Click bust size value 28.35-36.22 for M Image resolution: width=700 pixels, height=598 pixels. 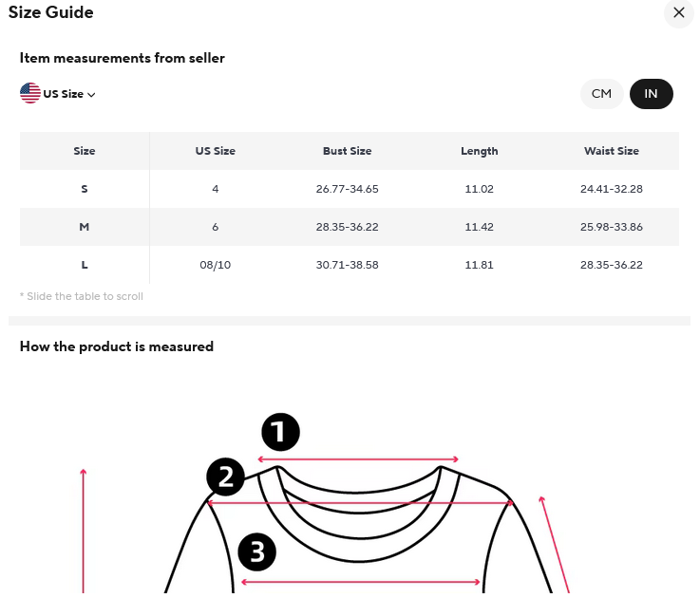[x=347, y=227]
